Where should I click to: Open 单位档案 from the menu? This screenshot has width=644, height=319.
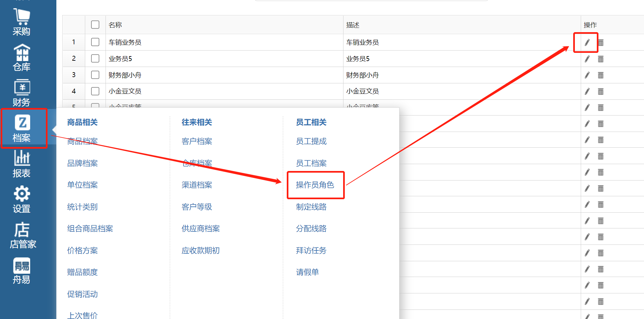82,185
